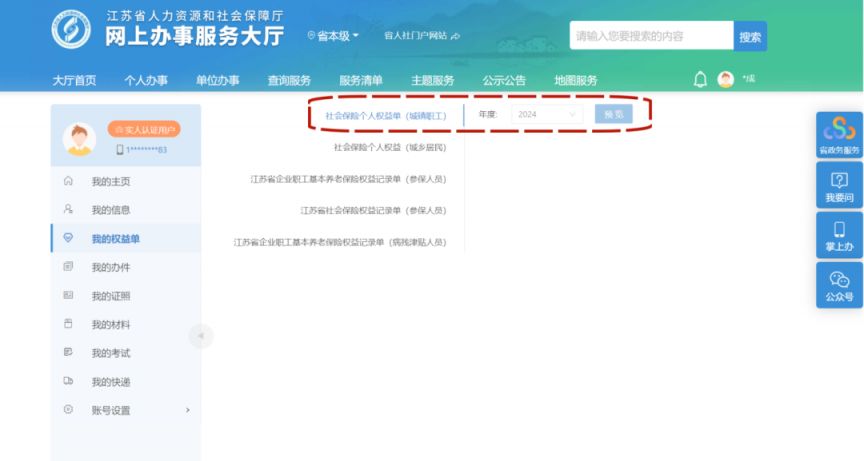Select 我的证照 in sidebar
Image resolution: width=864 pixels, height=461 pixels.
coord(111,296)
